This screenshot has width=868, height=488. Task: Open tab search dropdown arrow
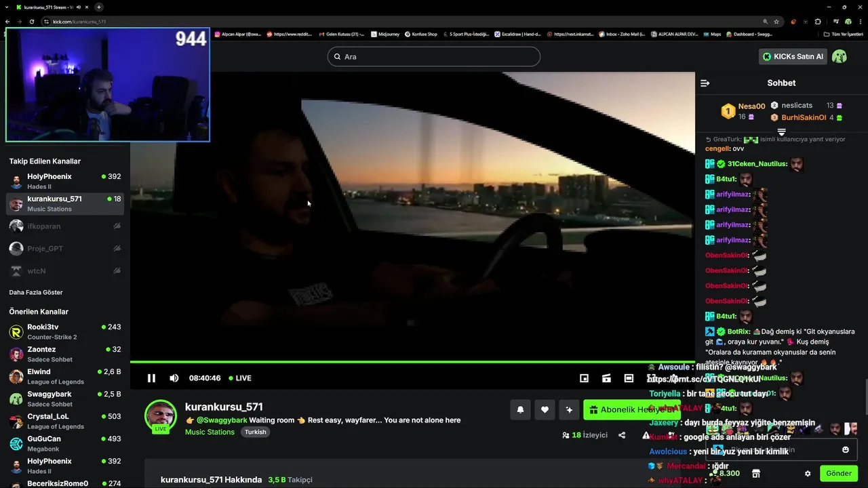[7, 7]
